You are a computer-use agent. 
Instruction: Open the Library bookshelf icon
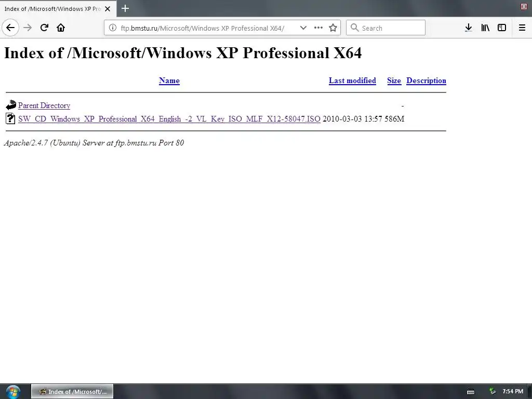[x=485, y=28]
